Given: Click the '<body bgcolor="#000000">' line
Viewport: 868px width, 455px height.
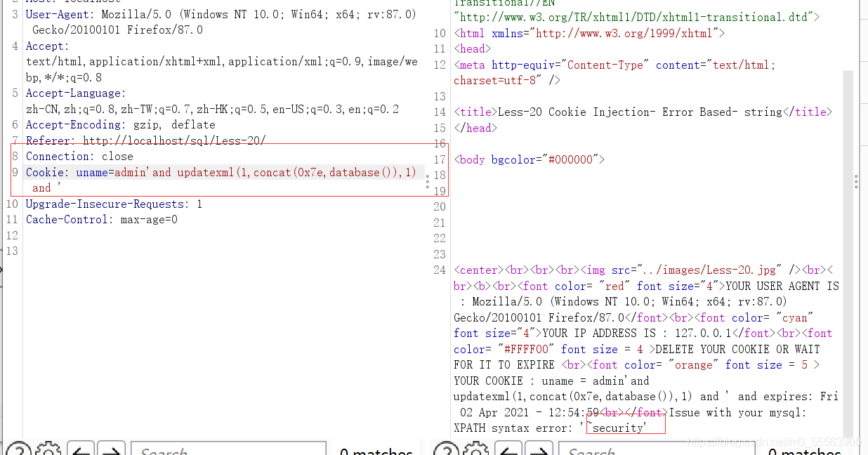Looking at the screenshot, I should click(x=530, y=159).
